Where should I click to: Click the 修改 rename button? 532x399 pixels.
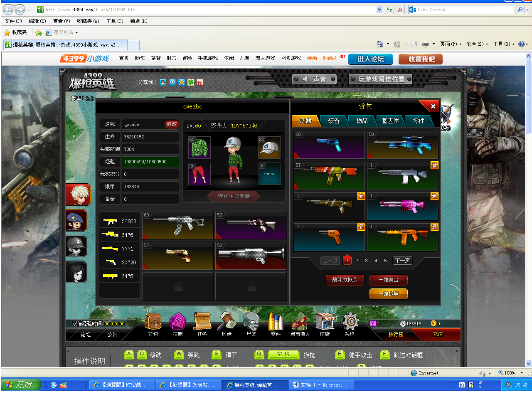tap(172, 124)
